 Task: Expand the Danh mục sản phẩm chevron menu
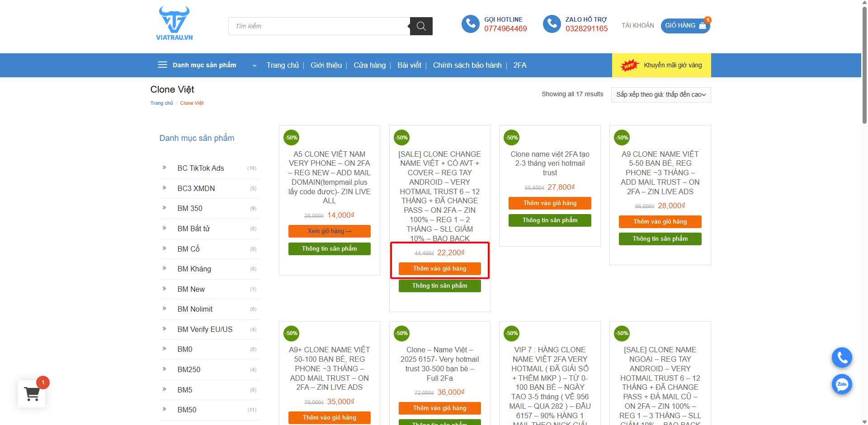[x=254, y=65]
